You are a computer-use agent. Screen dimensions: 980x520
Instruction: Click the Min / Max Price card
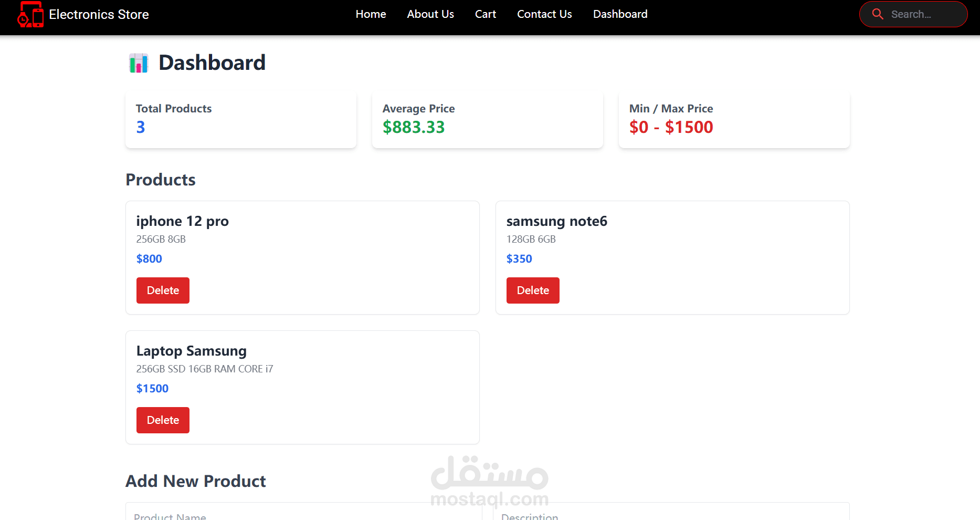[x=734, y=120]
